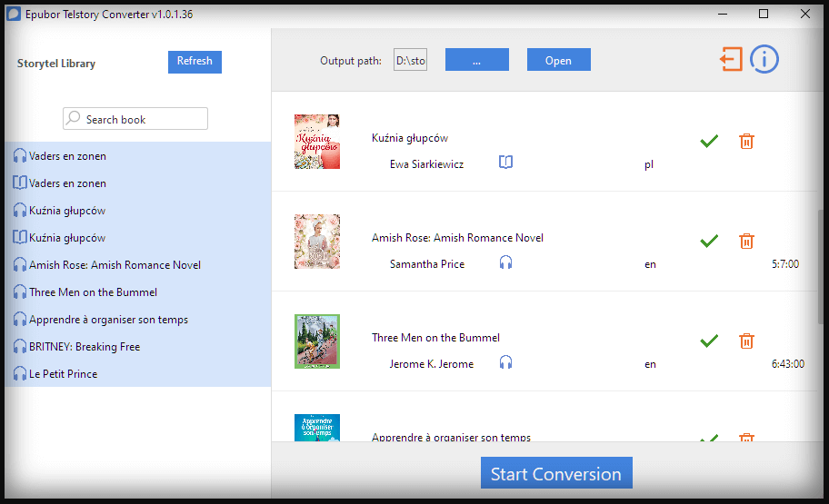
Task: Click Kuźnia głupców ebook icon in library
Action: point(20,237)
